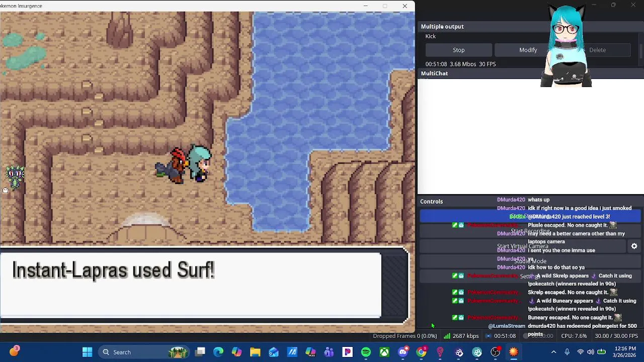Click blue slanted-lines app icon in taskbar
Screen dimensions: 644x362
pyautogui.click(x=292, y=352)
